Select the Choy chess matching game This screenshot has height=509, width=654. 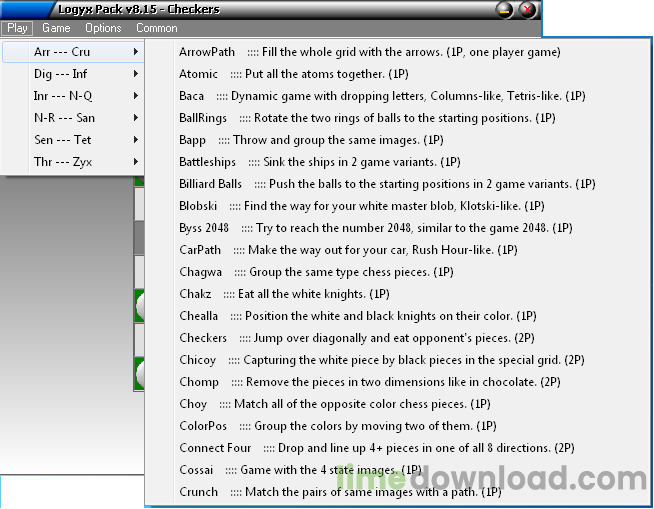(398, 404)
